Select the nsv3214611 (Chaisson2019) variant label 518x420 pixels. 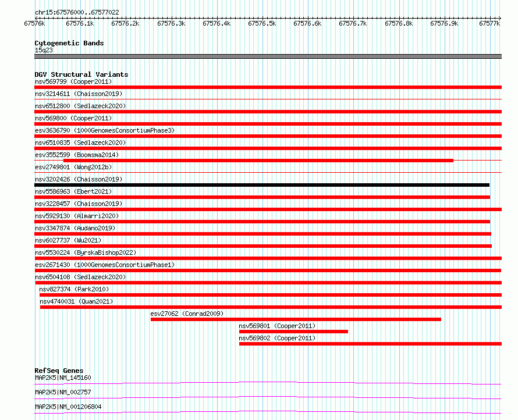(79, 94)
